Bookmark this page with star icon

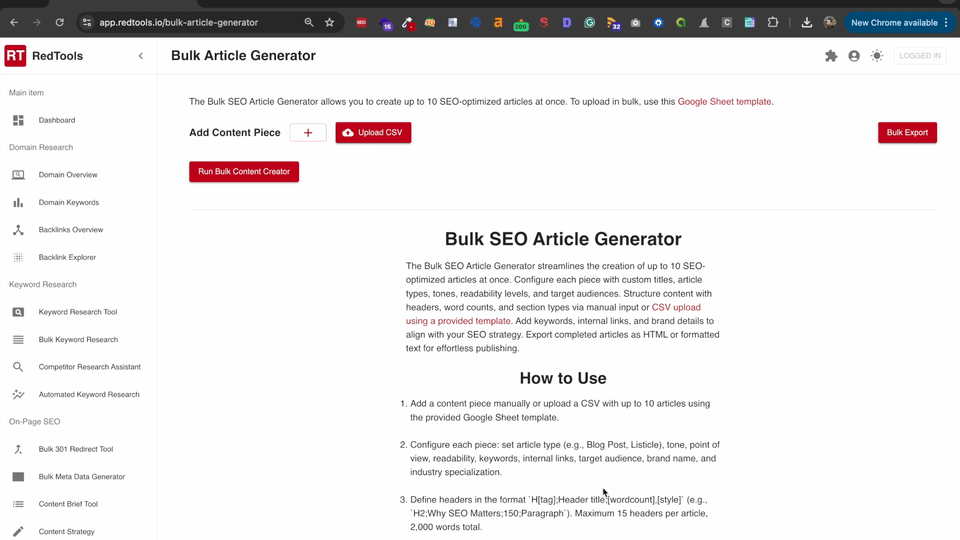click(329, 23)
